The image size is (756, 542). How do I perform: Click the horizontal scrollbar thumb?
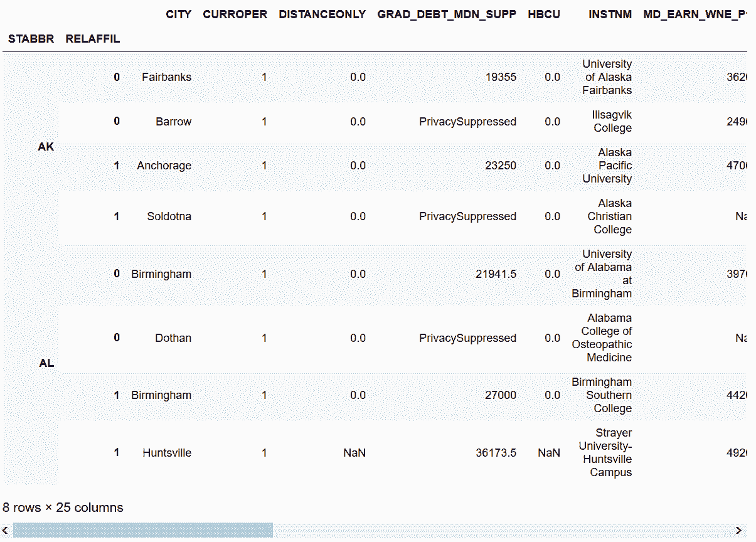[143, 531]
